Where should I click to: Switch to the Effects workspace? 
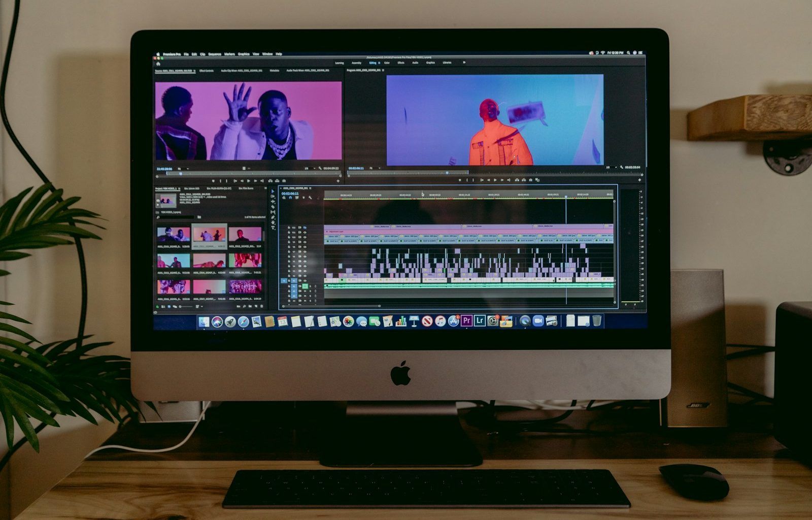[x=401, y=62]
